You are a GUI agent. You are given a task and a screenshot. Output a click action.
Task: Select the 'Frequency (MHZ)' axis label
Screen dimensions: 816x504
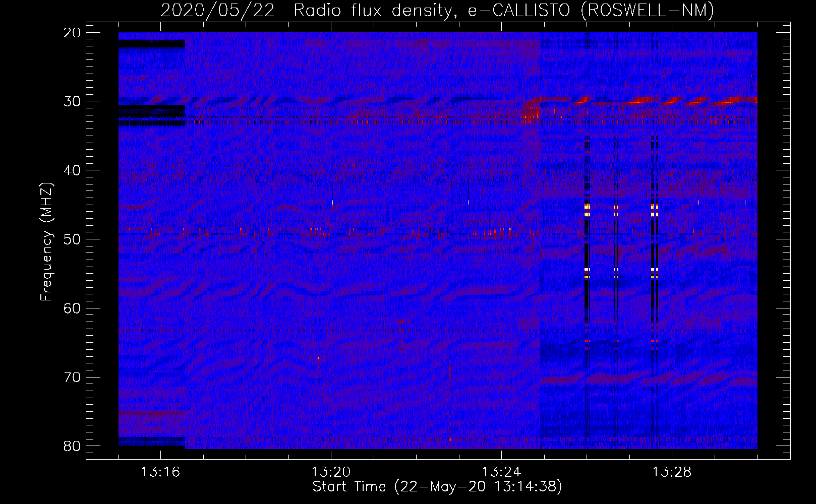point(46,242)
